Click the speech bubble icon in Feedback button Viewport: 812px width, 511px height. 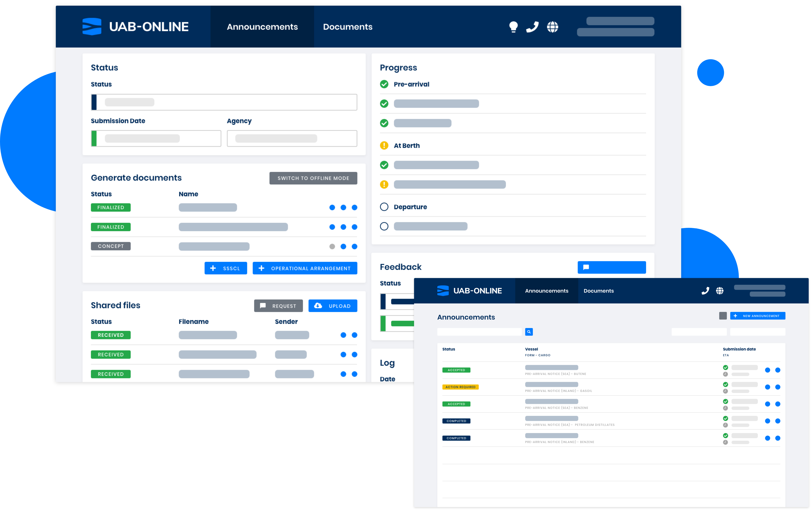(x=586, y=267)
